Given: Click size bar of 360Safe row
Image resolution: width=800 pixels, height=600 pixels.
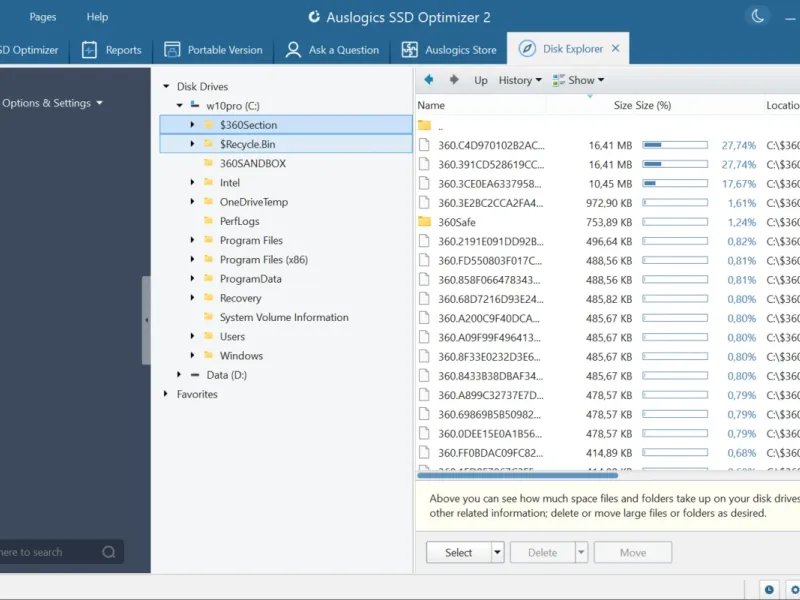Looking at the screenshot, I should [675, 222].
